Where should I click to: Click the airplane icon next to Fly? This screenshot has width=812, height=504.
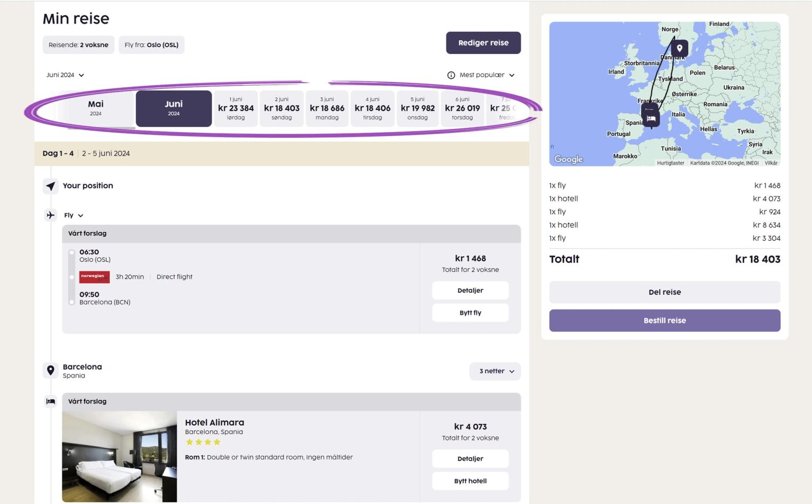(x=50, y=215)
